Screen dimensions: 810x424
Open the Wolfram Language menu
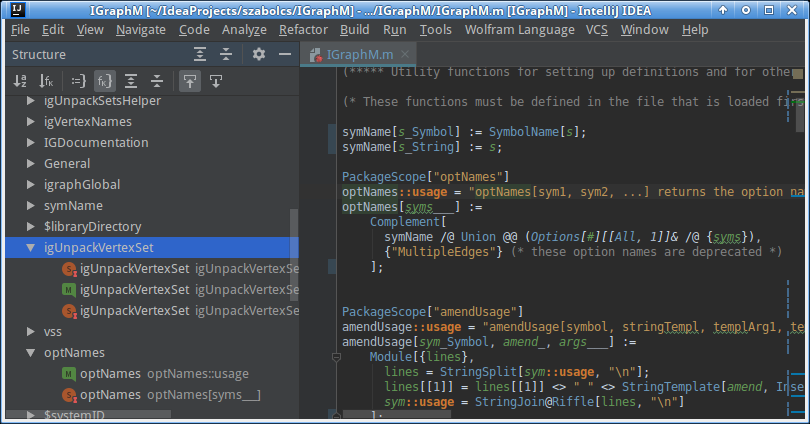[x=520, y=30]
